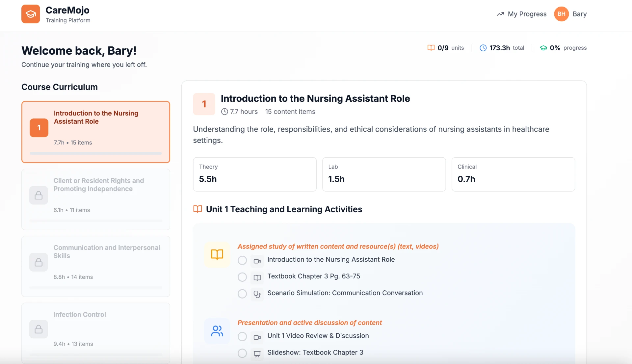Click the book icon beside 0/9 units
Image resolution: width=632 pixels, height=364 pixels.
[x=431, y=48]
